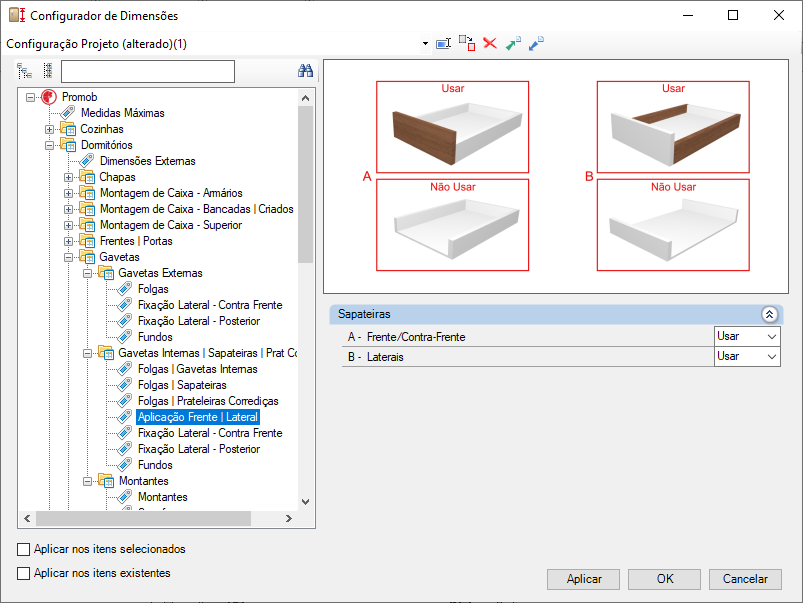803x603 pixels.
Task: Expand the Cozinhas folder
Action: 50,129
